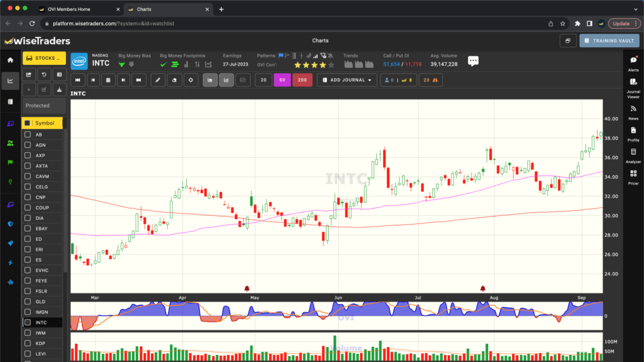
Task: Select FSLR in the symbol list
Action: [42, 291]
